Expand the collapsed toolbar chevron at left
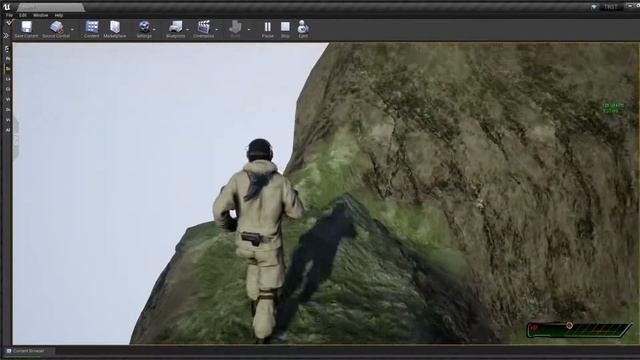Image resolution: width=640 pixels, height=360 pixels. 6,36
